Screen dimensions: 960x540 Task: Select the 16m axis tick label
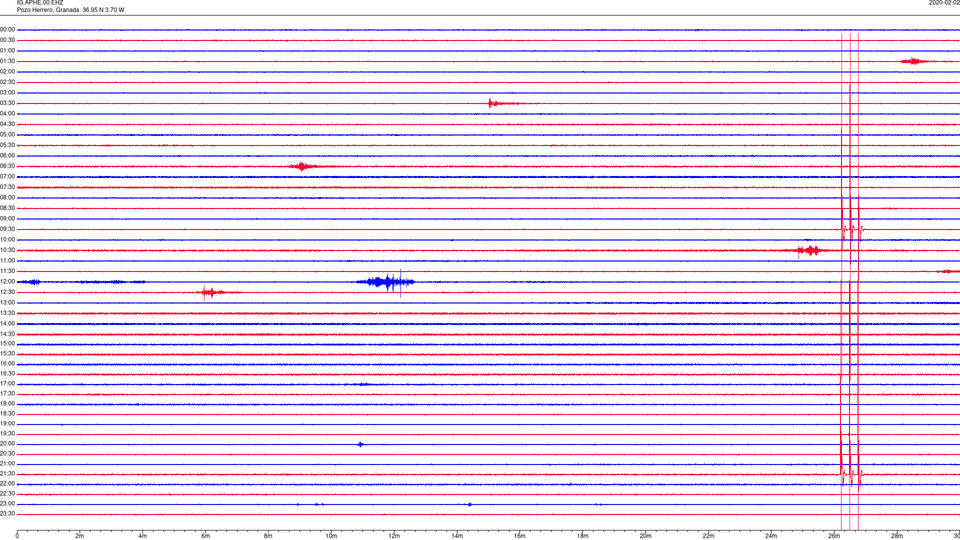520,536
